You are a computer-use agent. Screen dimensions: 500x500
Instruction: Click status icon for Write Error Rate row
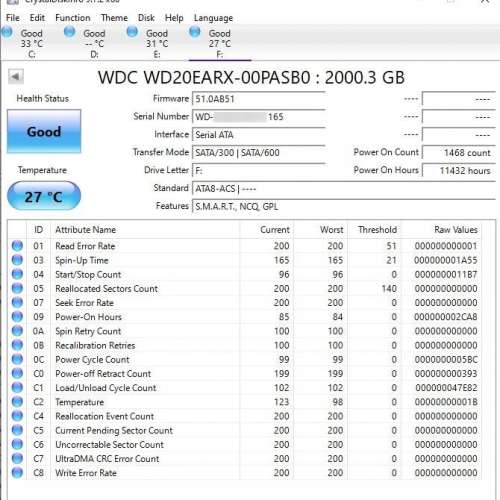coord(17,473)
